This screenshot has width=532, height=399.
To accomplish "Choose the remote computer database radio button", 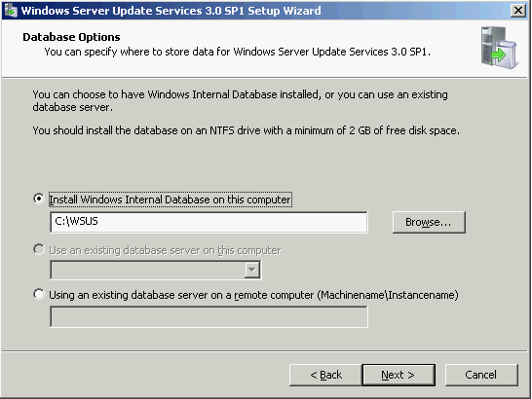I will click(39, 294).
